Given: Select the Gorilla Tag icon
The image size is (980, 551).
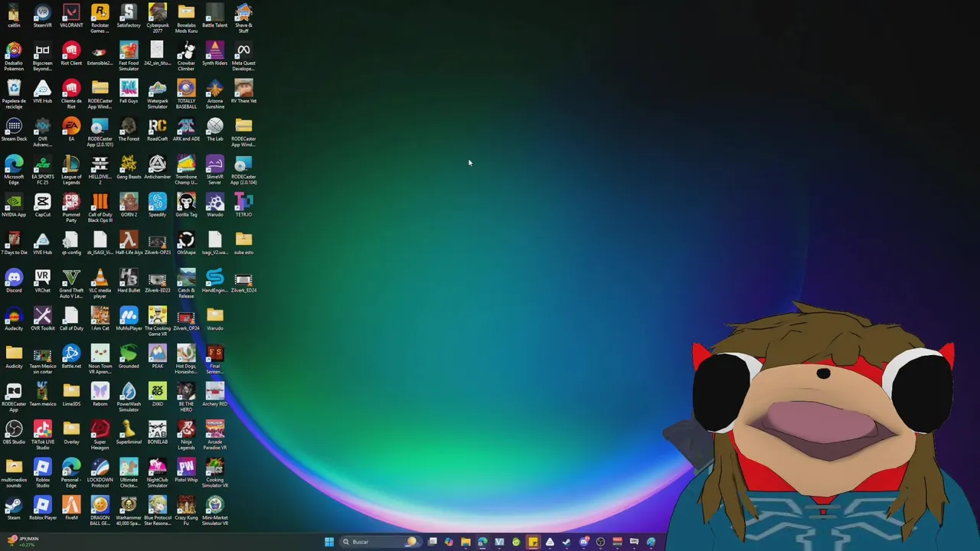Looking at the screenshot, I should (x=186, y=206).
